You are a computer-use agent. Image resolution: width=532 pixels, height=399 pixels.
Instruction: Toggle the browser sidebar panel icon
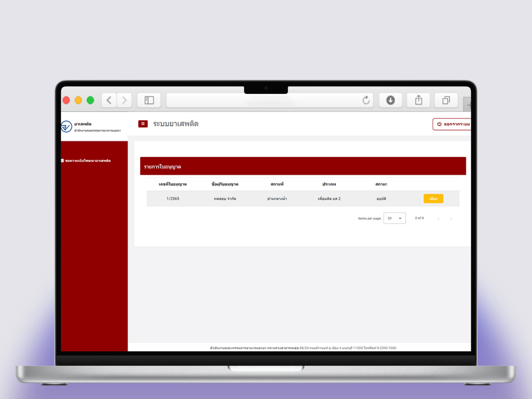click(x=149, y=100)
